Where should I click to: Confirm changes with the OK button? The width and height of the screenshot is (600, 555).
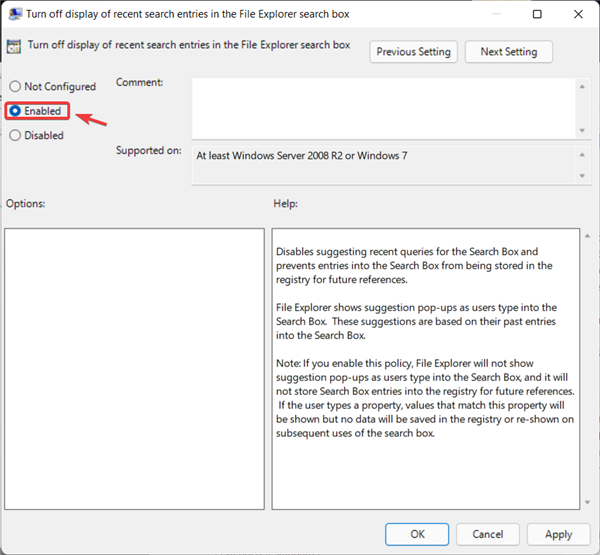(417, 534)
